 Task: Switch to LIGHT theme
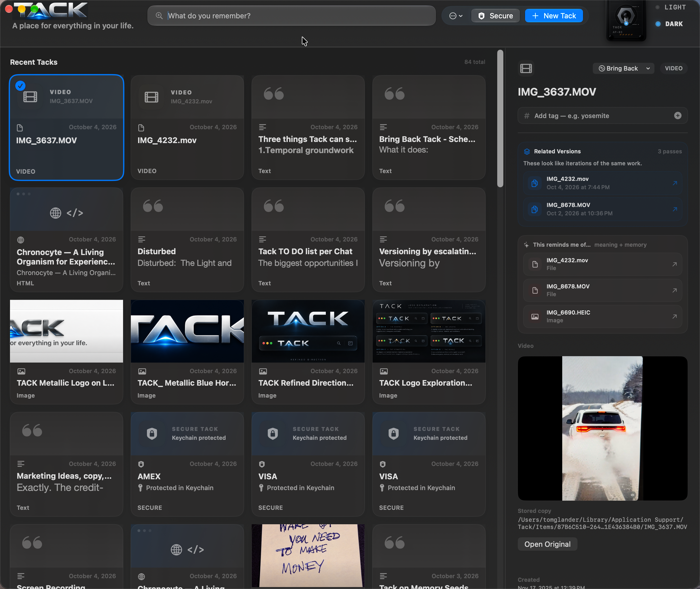[671, 7]
